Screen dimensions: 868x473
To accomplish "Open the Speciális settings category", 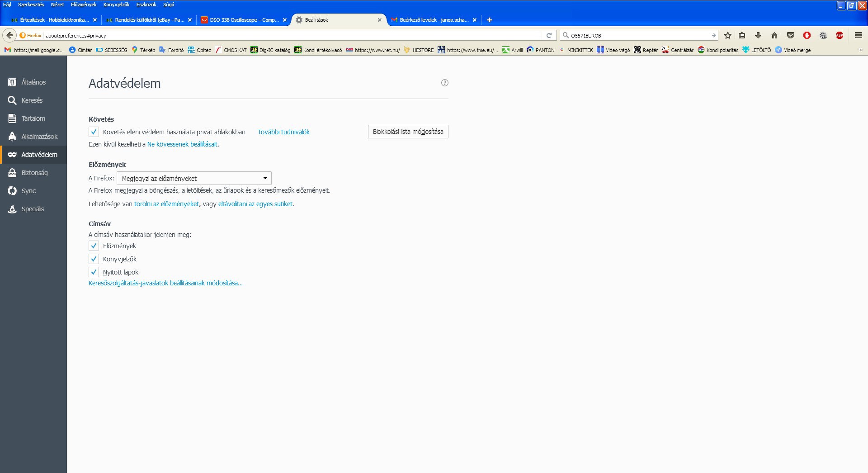I will tap(33, 209).
